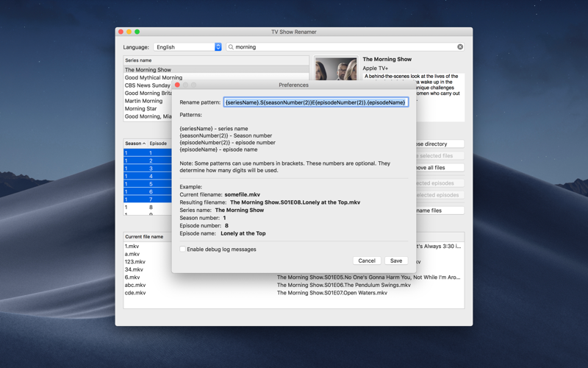Select season 1 episode 8 row
Screen dimensions: 588x368
(148, 208)
